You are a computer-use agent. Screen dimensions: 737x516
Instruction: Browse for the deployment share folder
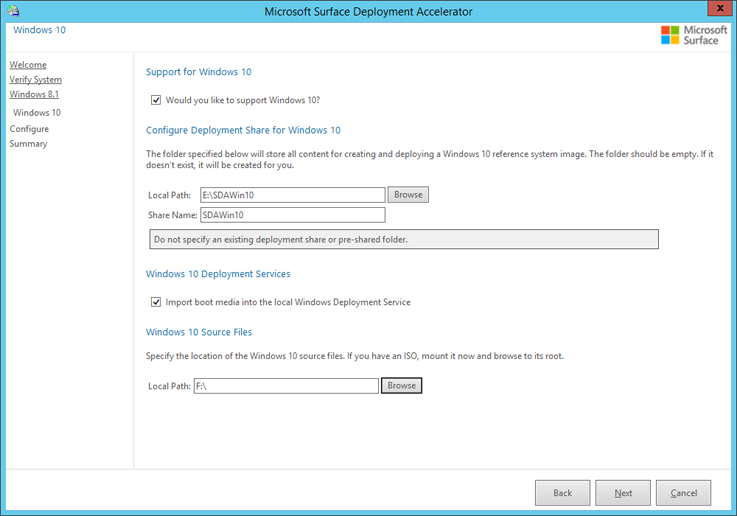click(408, 195)
